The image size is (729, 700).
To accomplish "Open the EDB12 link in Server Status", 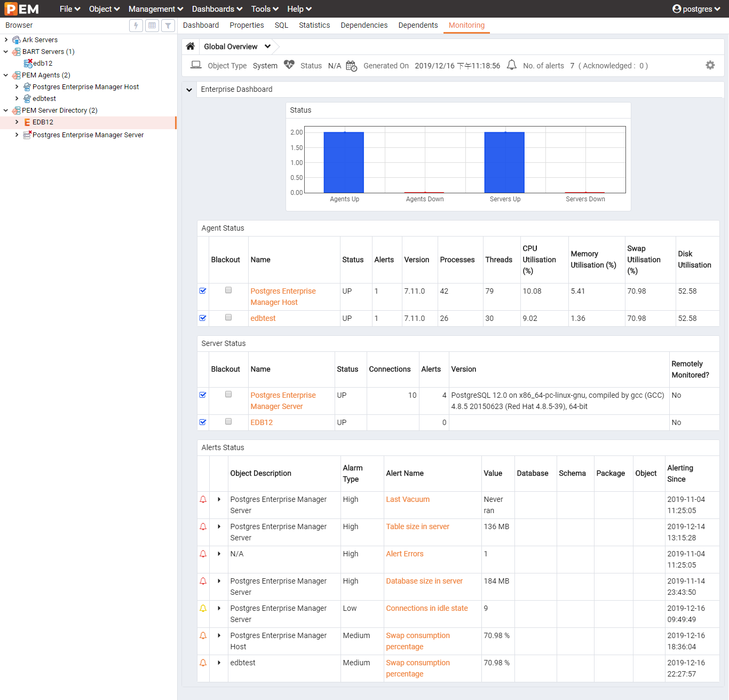I will 262,423.
